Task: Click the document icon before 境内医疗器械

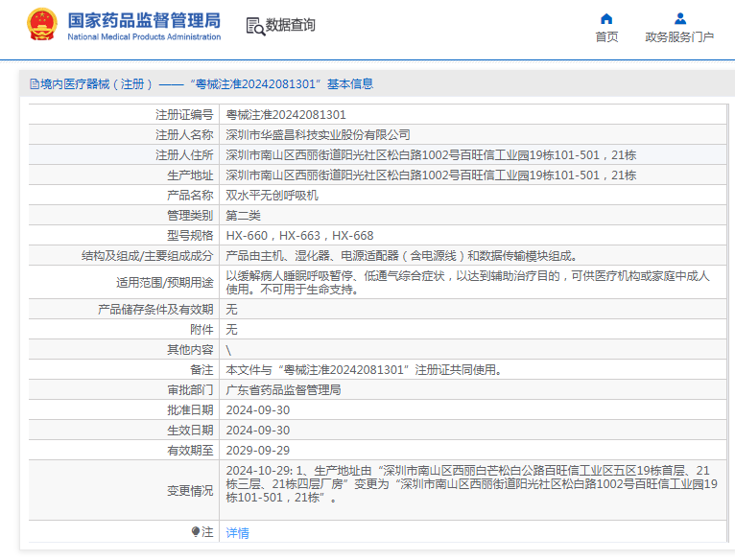Action: (34, 84)
